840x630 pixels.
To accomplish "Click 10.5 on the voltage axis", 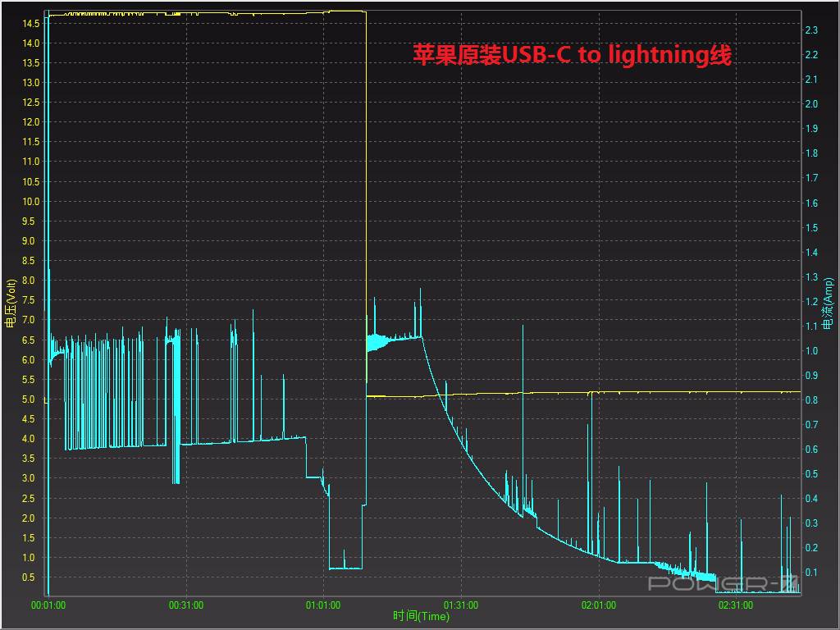I will coord(31,181).
